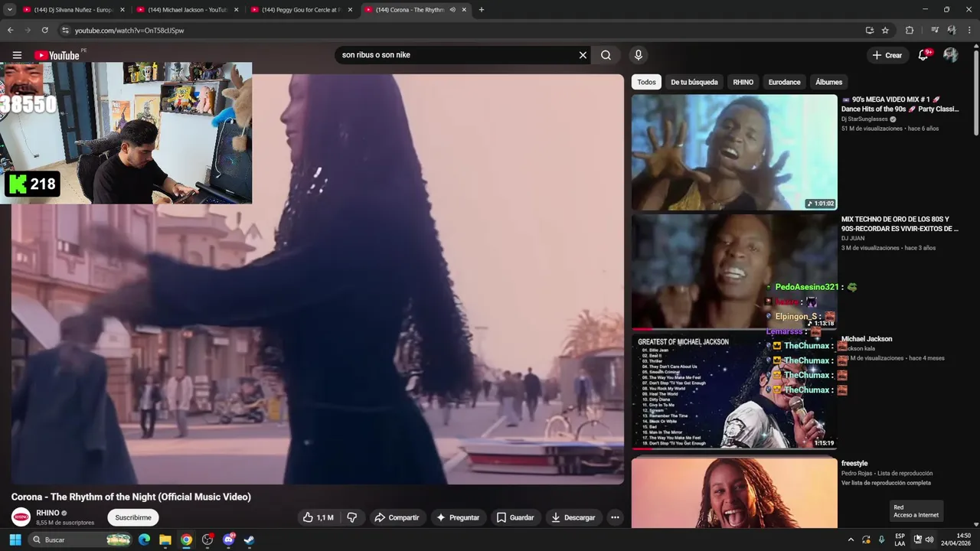The width and height of the screenshot is (980, 551).
Task: Click the Chrome address bar URL
Action: coord(129,31)
